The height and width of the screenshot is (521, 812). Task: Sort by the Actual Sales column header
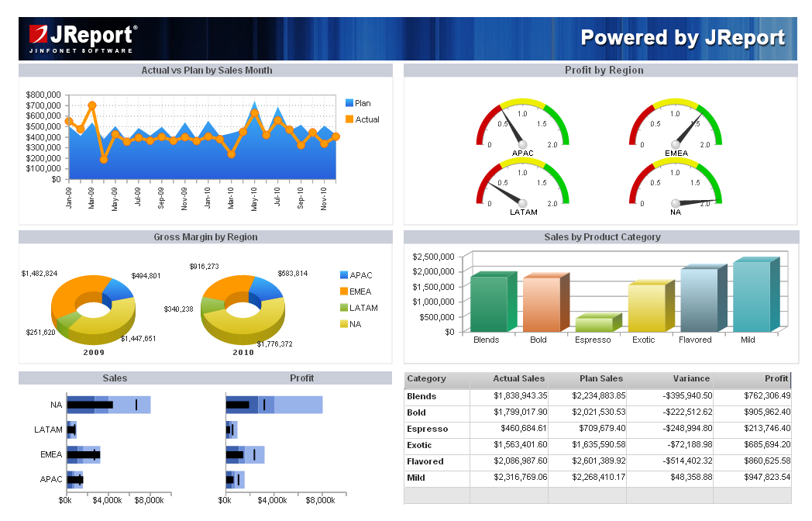pos(509,379)
